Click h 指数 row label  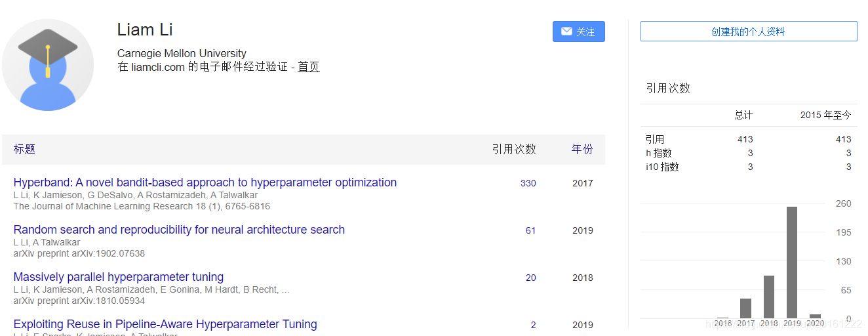click(659, 153)
